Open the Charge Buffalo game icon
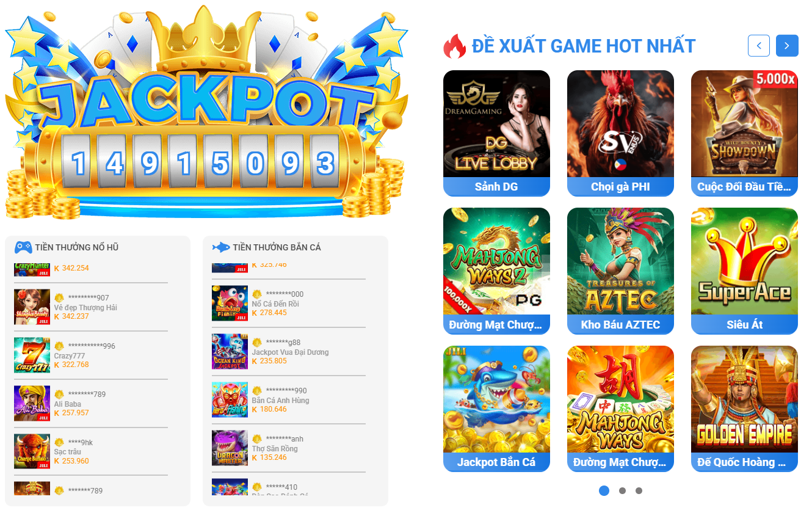 [x=32, y=451]
